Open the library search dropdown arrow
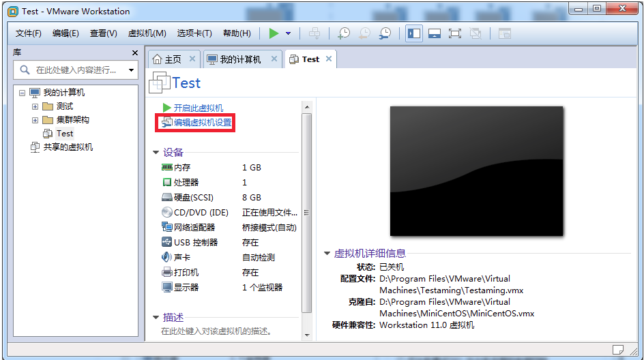The height and width of the screenshot is (360, 644). [x=131, y=70]
